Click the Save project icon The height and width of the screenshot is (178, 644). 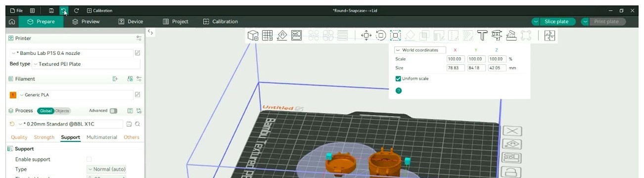[x=51, y=10]
